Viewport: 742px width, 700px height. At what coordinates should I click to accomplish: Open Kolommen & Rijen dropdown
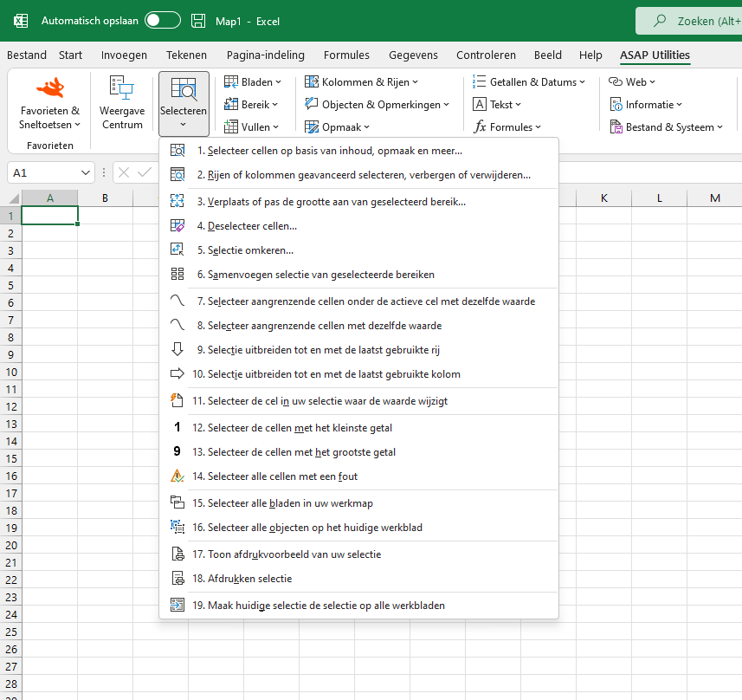[x=362, y=82]
